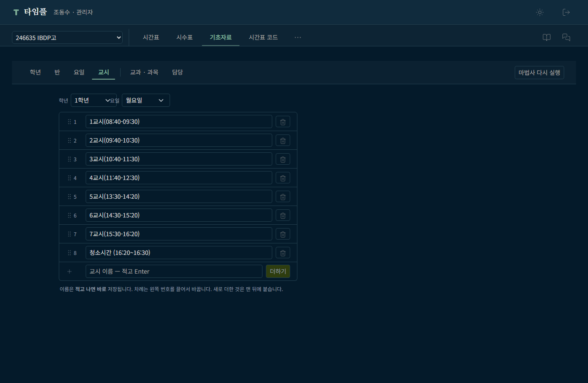
Task: Delete the 6교시(14:30-15:20) period
Action: [x=283, y=215]
